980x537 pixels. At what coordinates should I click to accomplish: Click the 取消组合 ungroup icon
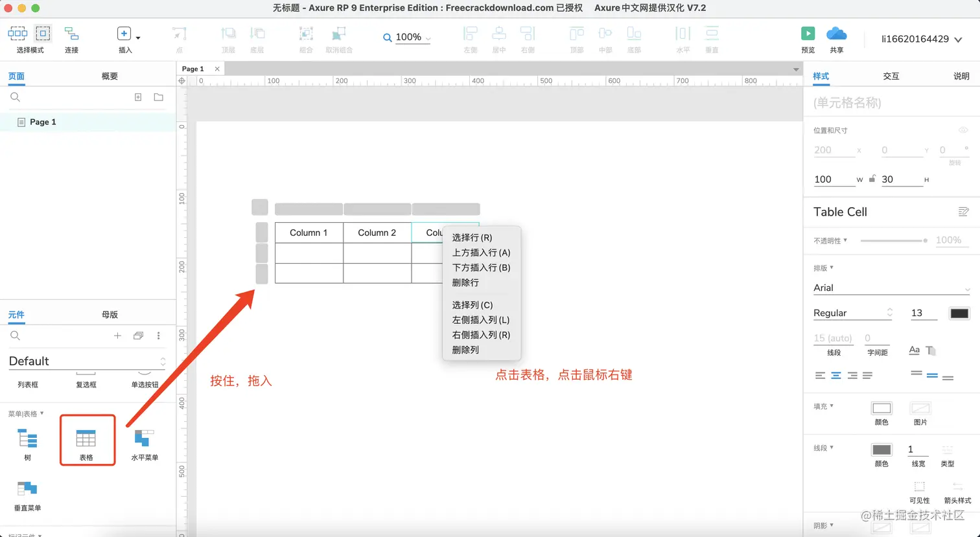pyautogui.click(x=338, y=34)
